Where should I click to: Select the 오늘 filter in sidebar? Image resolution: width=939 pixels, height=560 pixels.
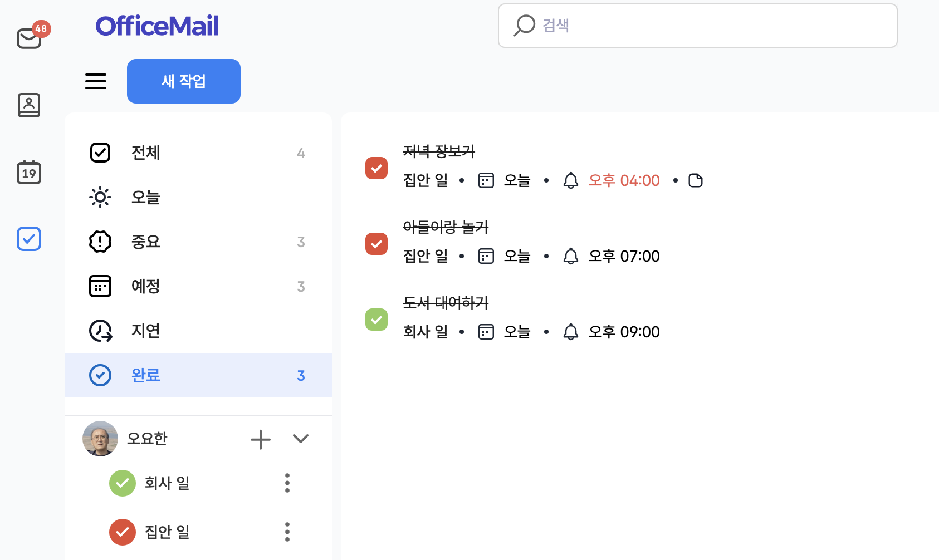(198, 197)
